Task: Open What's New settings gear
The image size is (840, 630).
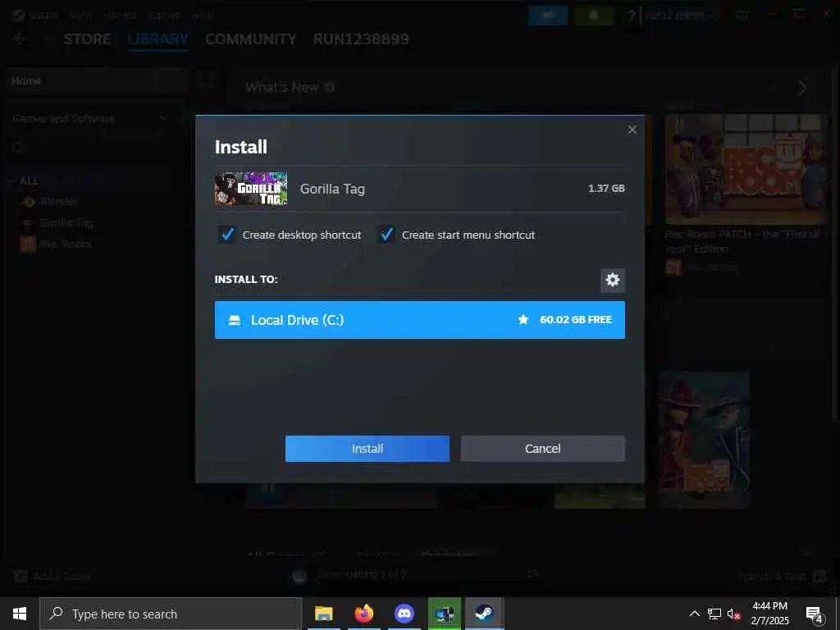Action: point(330,87)
